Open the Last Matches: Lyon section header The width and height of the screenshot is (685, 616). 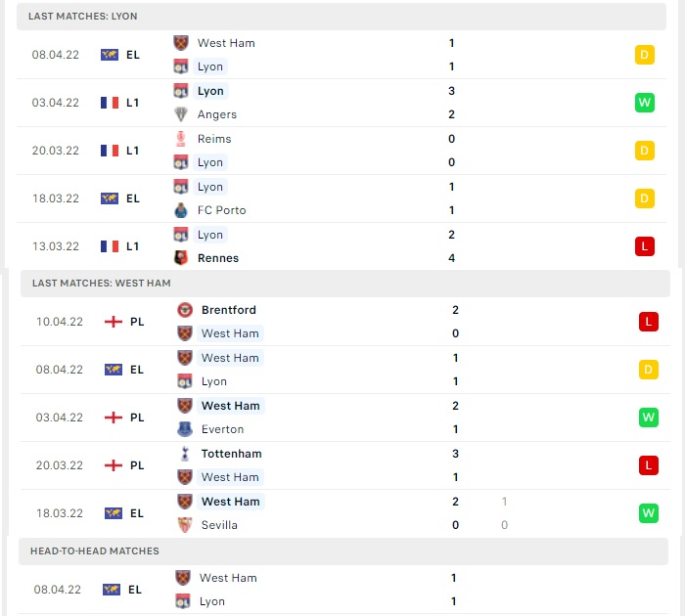point(342,17)
